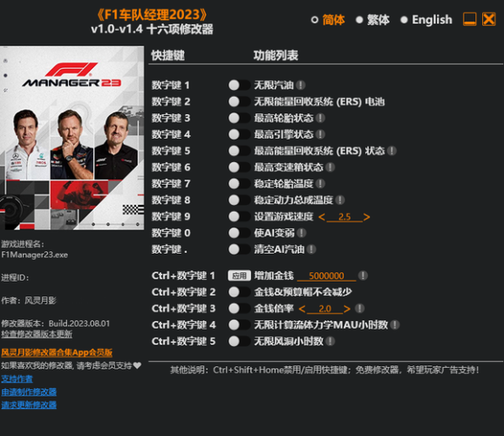Enable 最高能量回收系统 (ERS) 状态 switch

pos(239,151)
